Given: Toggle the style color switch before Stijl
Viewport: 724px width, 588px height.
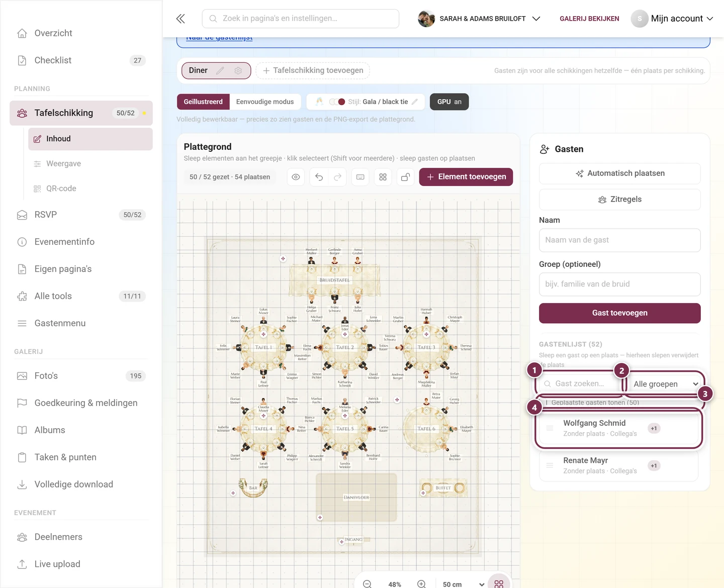Looking at the screenshot, I should [x=337, y=102].
